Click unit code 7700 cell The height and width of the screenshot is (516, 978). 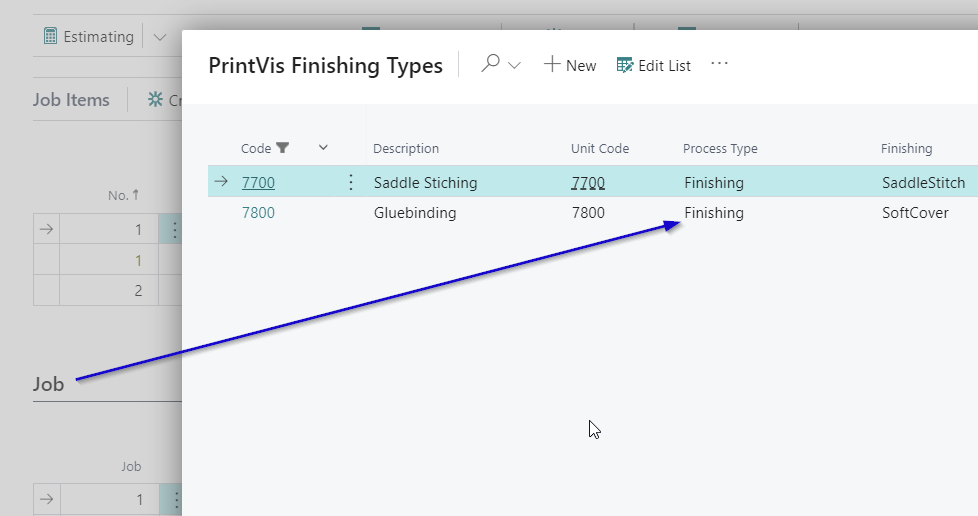(x=588, y=182)
